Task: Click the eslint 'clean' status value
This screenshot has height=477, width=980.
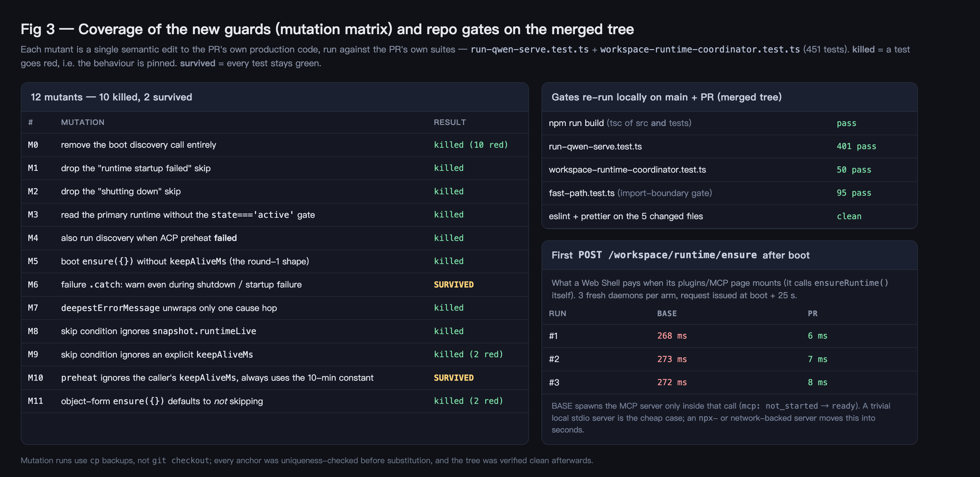Action: pos(849,216)
